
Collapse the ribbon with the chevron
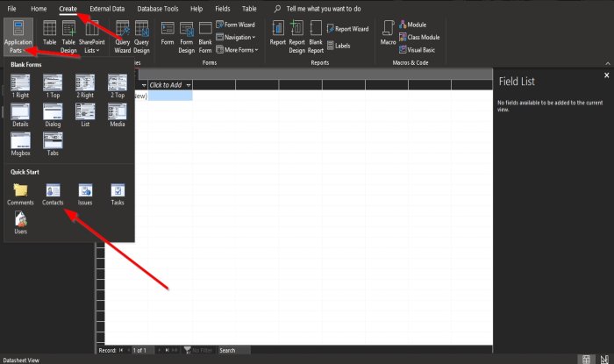pos(608,63)
